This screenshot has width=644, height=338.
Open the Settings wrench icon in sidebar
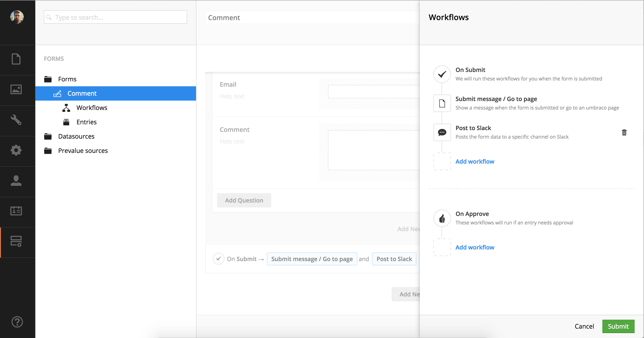16,120
